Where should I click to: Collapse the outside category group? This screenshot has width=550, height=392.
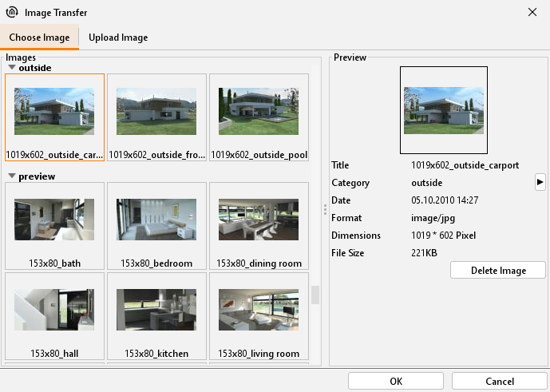(x=12, y=69)
